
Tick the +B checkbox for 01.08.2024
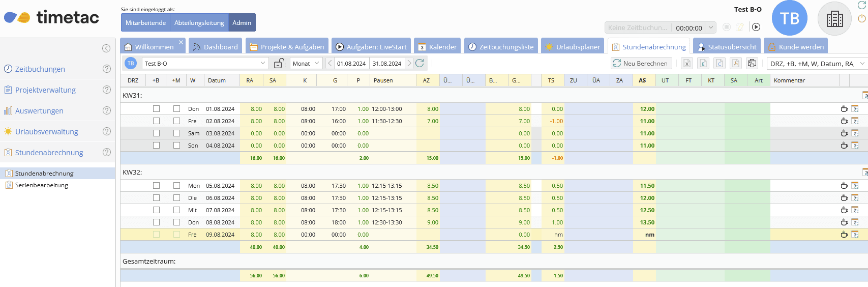tap(156, 109)
